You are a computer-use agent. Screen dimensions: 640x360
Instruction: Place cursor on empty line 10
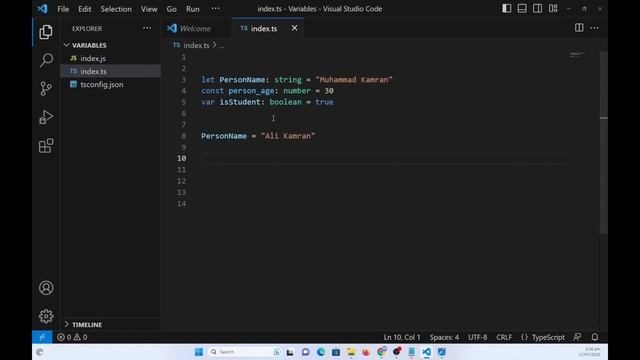click(384, 158)
